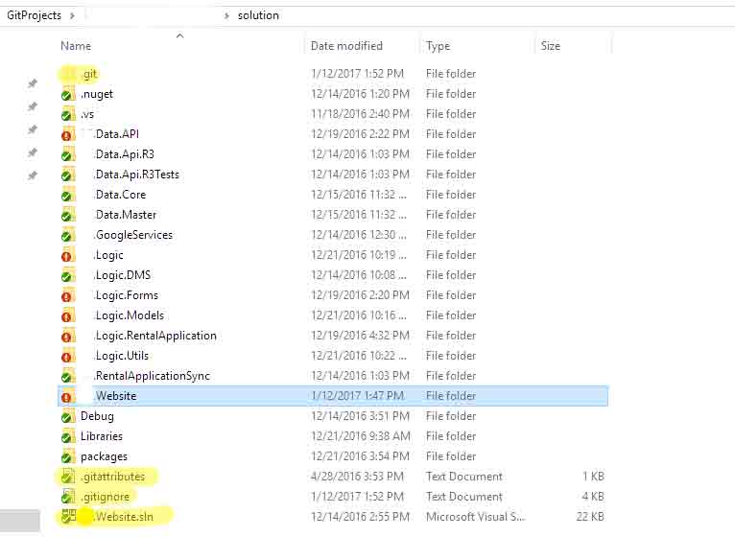Select the Website.sln file name
Viewport: 735px width, 560px height.
pyautogui.click(x=124, y=517)
